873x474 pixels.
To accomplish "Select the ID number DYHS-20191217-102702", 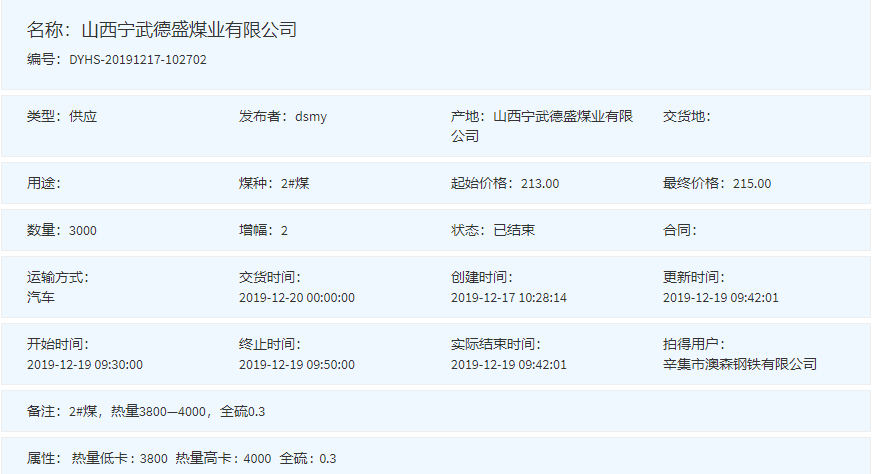I will 138,60.
